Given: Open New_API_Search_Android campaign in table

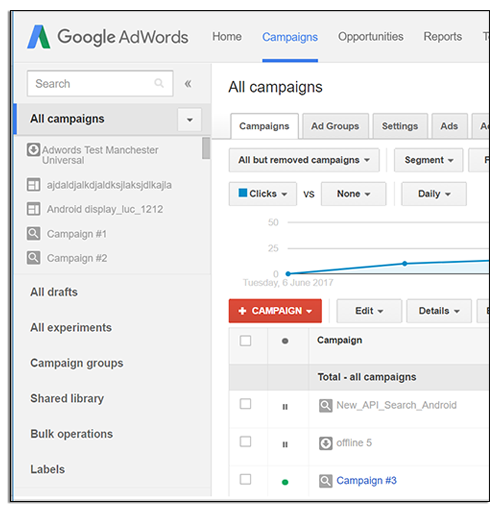Looking at the screenshot, I should (396, 405).
